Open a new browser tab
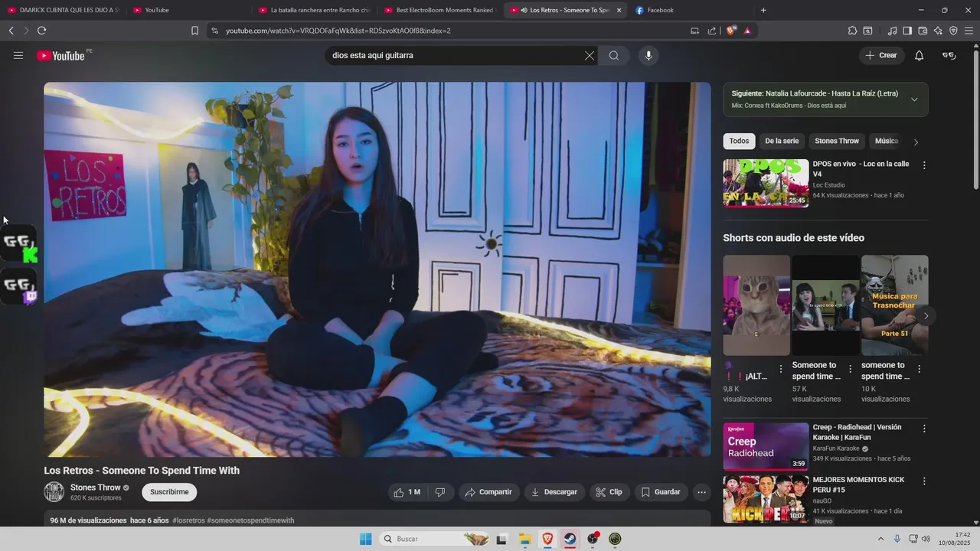 point(763,10)
